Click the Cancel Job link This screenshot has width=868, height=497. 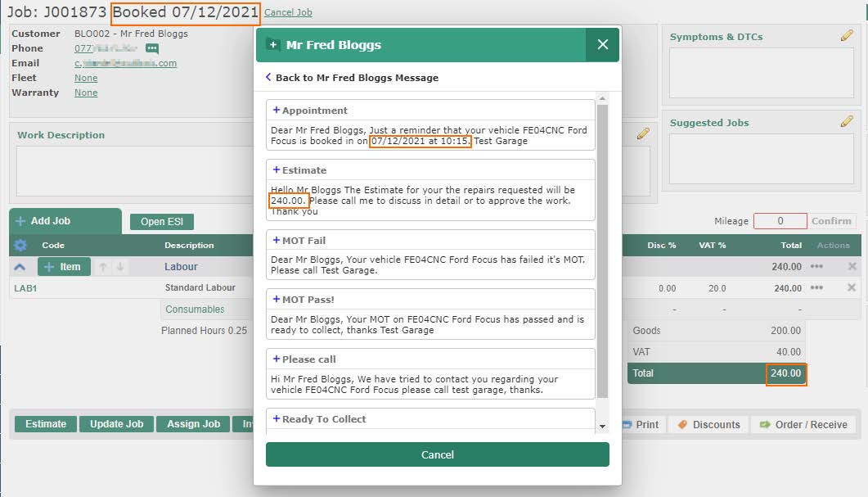click(x=288, y=13)
